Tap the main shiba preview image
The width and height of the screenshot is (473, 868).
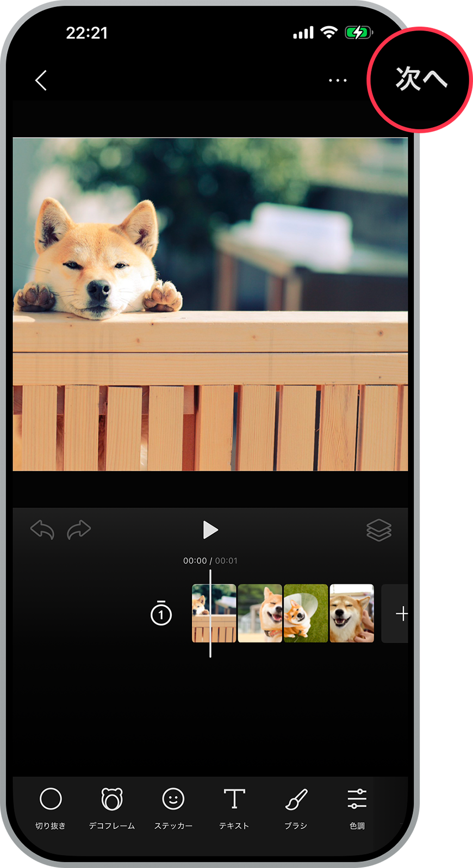tap(210, 304)
